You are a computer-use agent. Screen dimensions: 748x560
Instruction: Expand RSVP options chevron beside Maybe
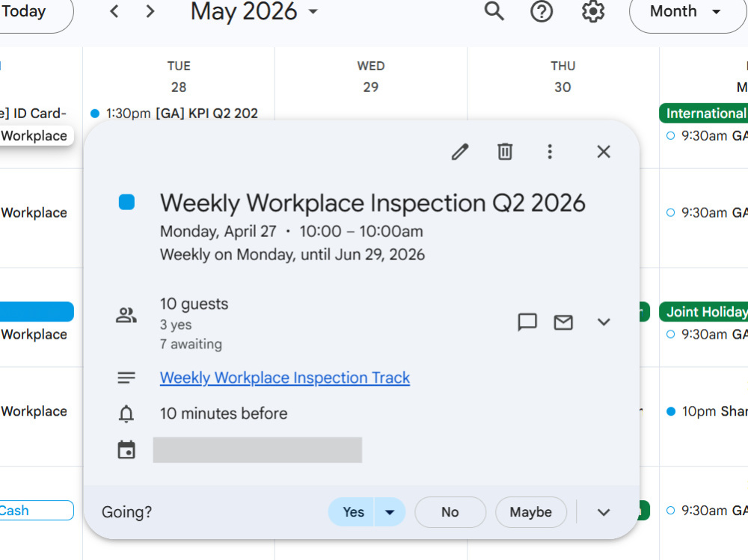pos(604,512)
